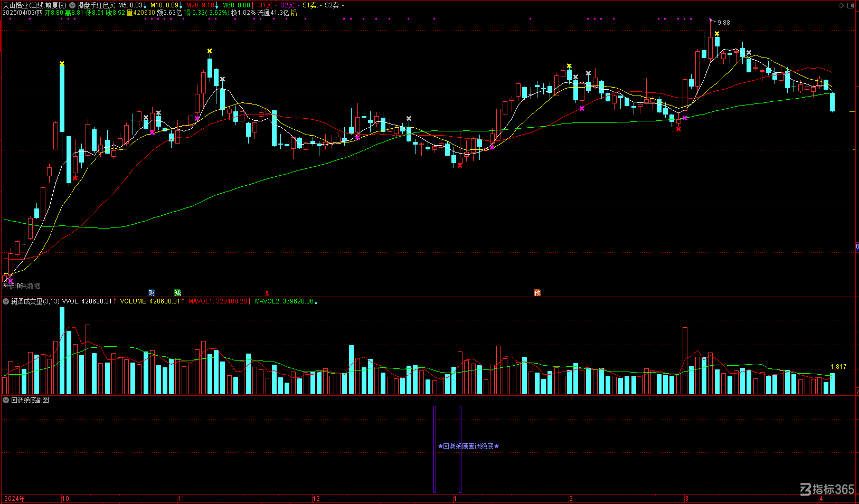
Task: Click the orange 预 earnings forecast marker
Action: 537,292
